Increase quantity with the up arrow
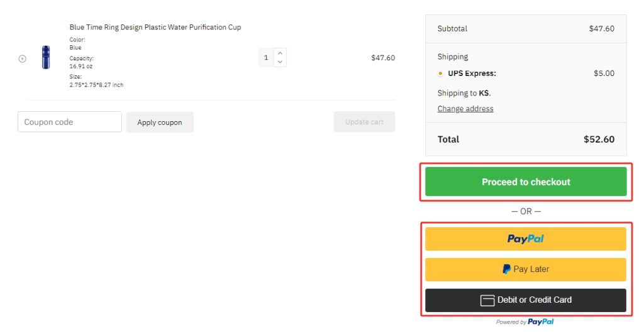 coord(280,53)
